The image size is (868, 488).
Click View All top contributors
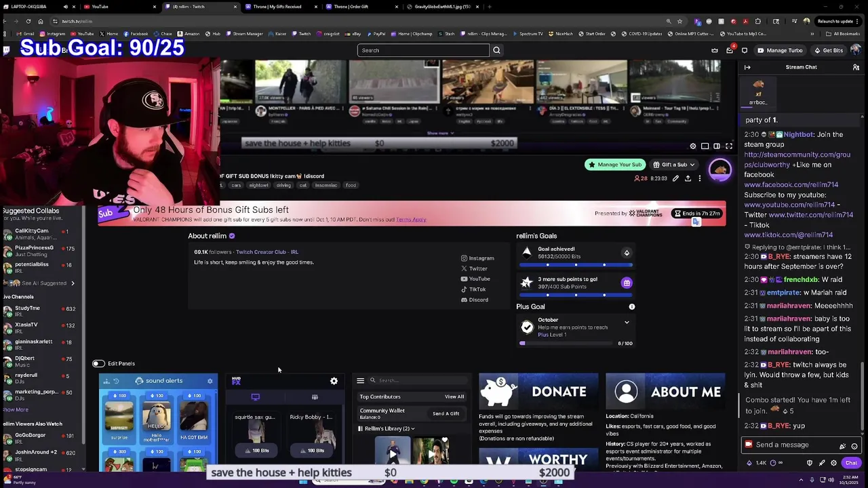[x=454, y=397]
